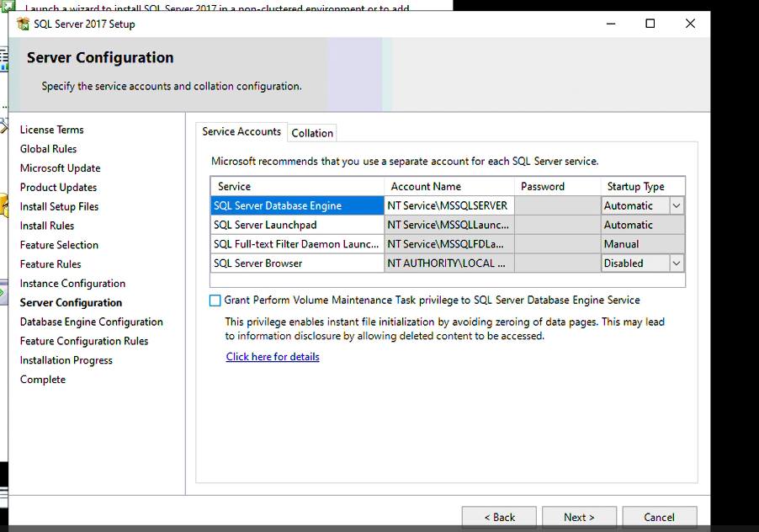This screenshot has width=759, height=532.
Task: Cancel the SQL Server setup
Action: (659, 517)
